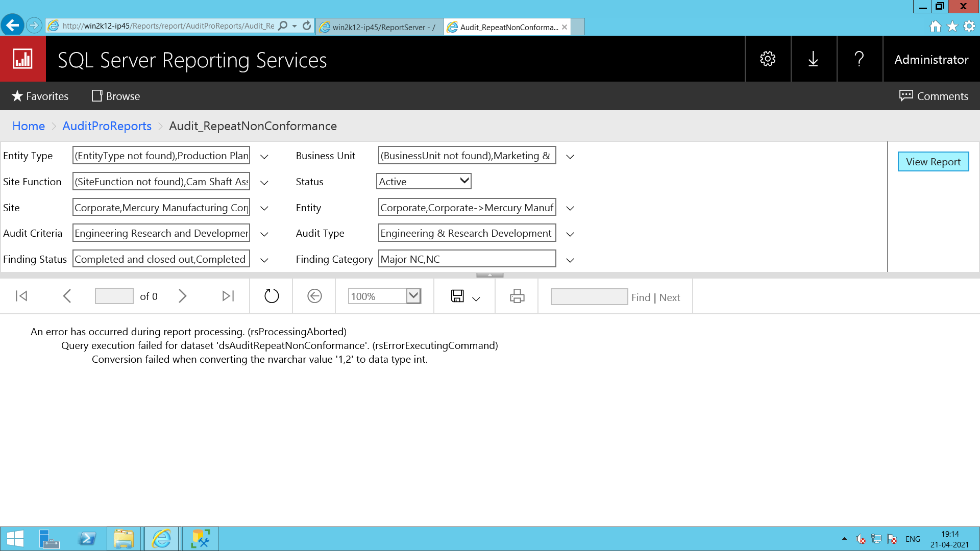Viewport: 980px width, 551px height.
Task: Open File Explorer from the taskbar
Action: [x=124, y=539]
